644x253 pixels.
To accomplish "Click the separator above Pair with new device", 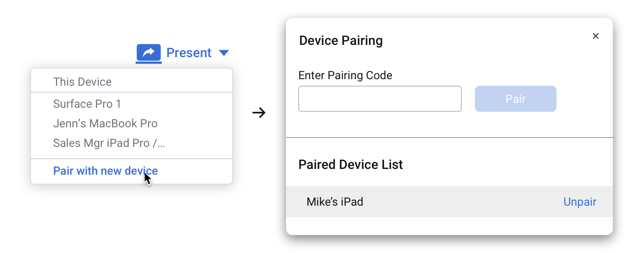I will [132, 159].
